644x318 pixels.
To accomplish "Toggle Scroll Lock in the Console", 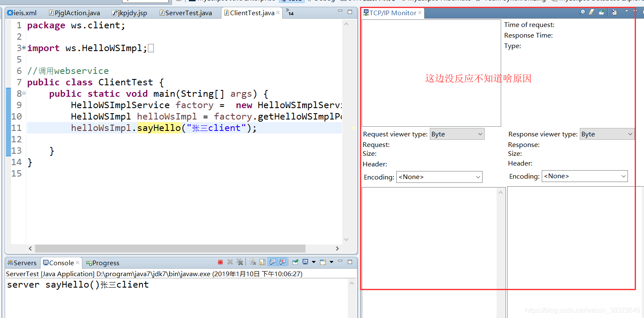I will pyautogui.click(x=262, y=262).
